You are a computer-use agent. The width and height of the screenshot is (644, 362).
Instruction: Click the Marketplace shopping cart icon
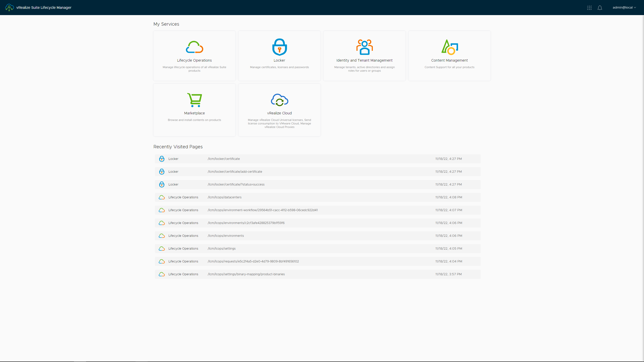194,100
